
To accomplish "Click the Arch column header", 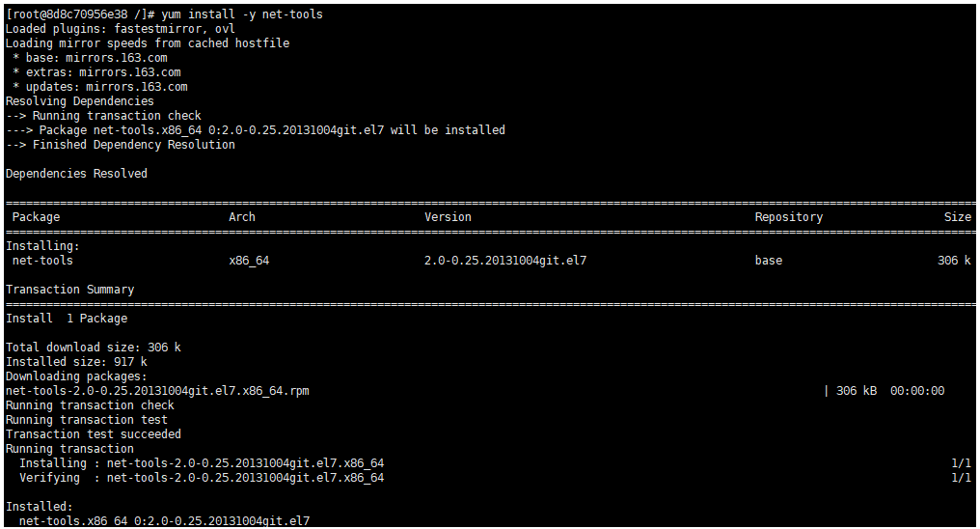I will (242, 217).
